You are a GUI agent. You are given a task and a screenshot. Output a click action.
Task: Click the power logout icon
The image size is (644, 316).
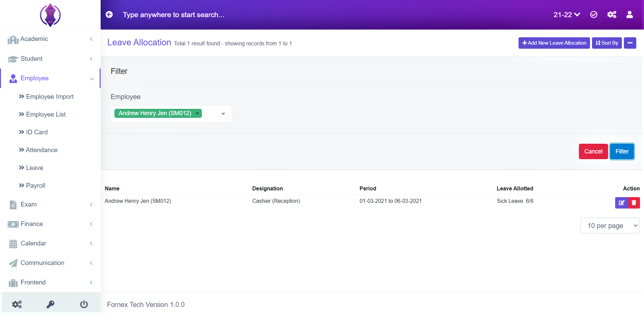pos(84,304)
